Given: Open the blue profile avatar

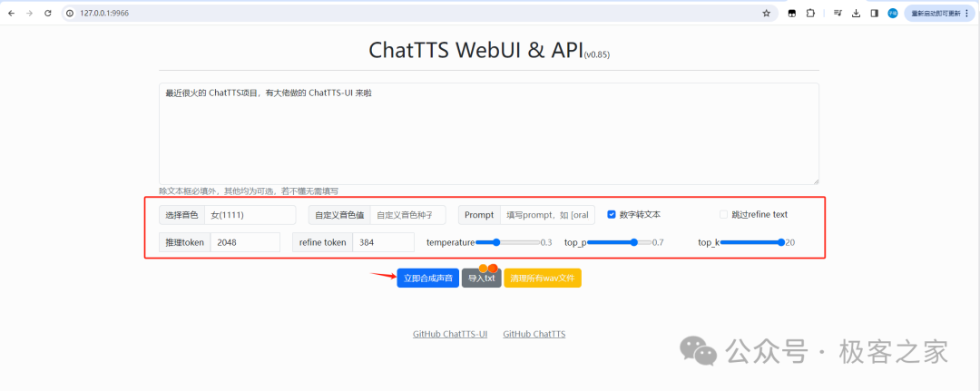Looking at the screenshot, I should pyautogui.click(x=893, y=13).
